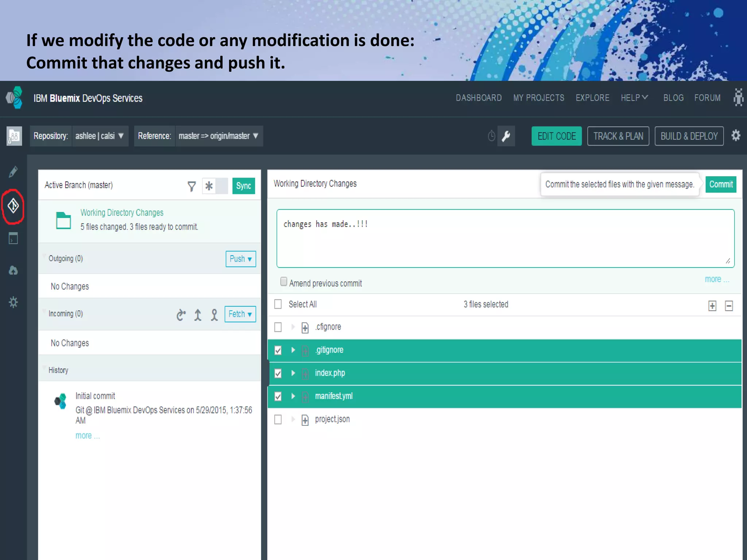Check the project.json file checkbox

pyautogui.click(x=278, y=420)
